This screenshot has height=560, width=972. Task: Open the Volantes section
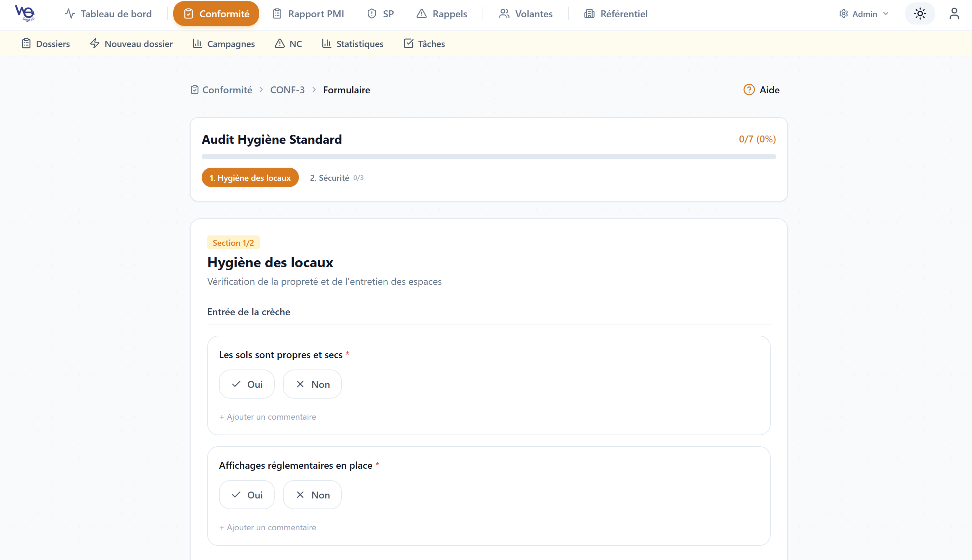point(526,14)
